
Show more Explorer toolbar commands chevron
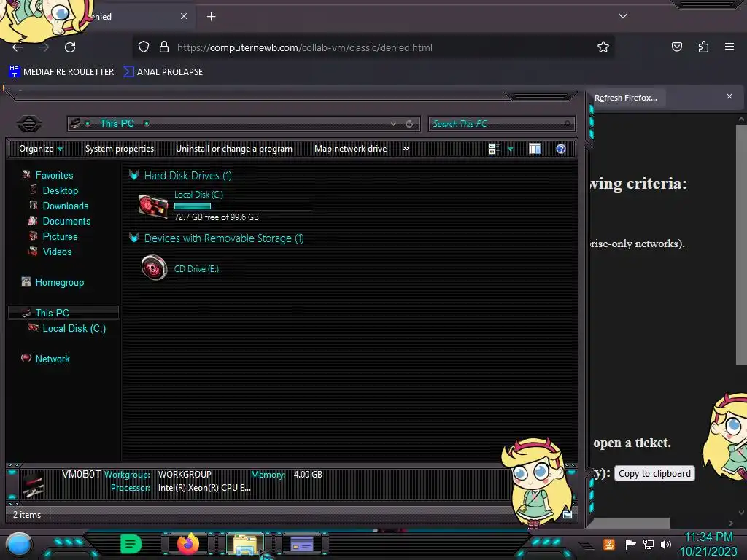tap(406, 149)
